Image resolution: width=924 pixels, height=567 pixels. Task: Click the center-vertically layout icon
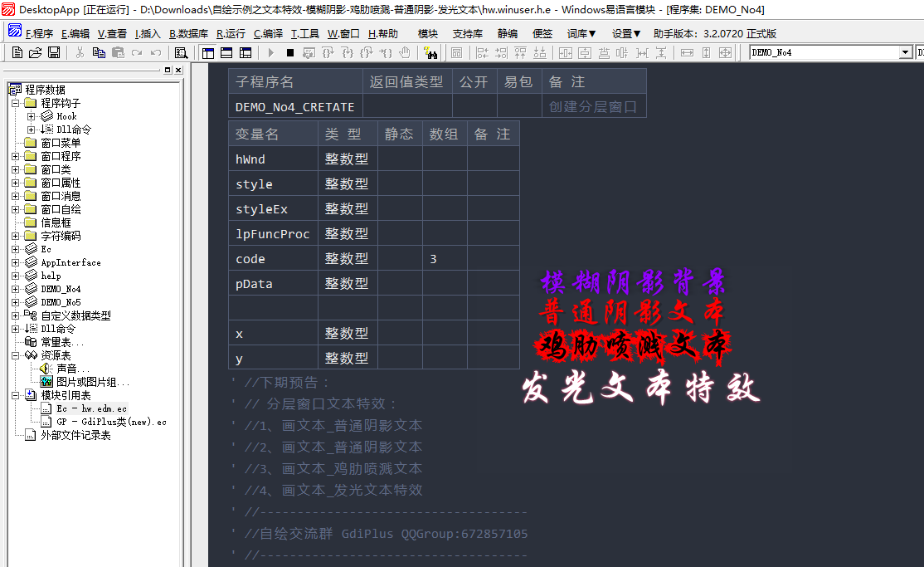(585, 52)
